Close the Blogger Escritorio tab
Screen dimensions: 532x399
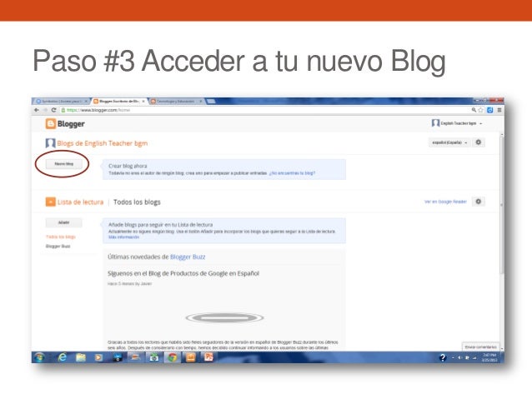point(143,102)
